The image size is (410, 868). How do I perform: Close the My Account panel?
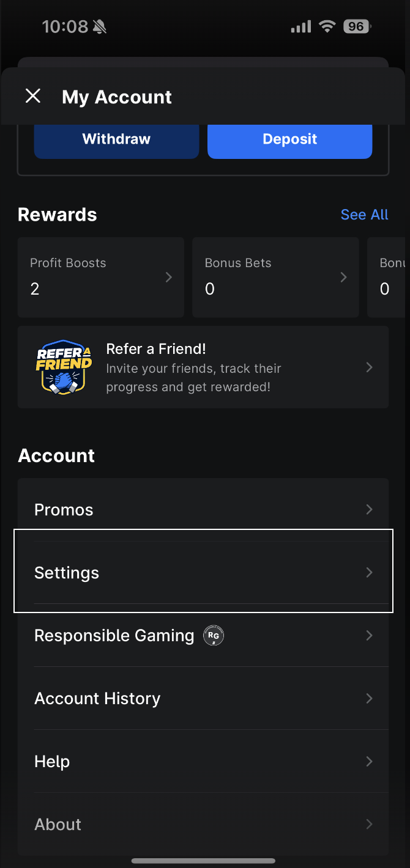click(x=33, y=96)
